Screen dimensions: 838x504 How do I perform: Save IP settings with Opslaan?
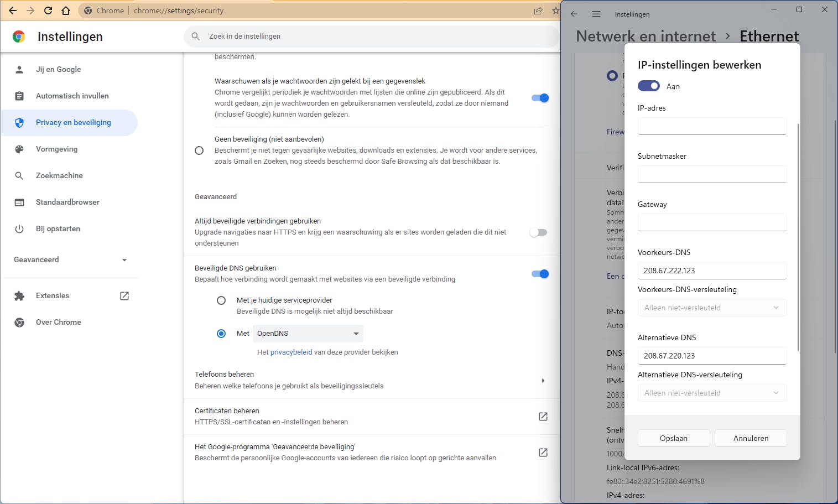tap(674, 438)
